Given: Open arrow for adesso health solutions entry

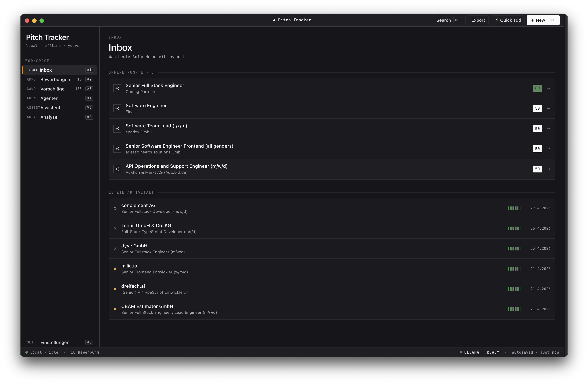Looking at the screenshot, I should 549,149.
